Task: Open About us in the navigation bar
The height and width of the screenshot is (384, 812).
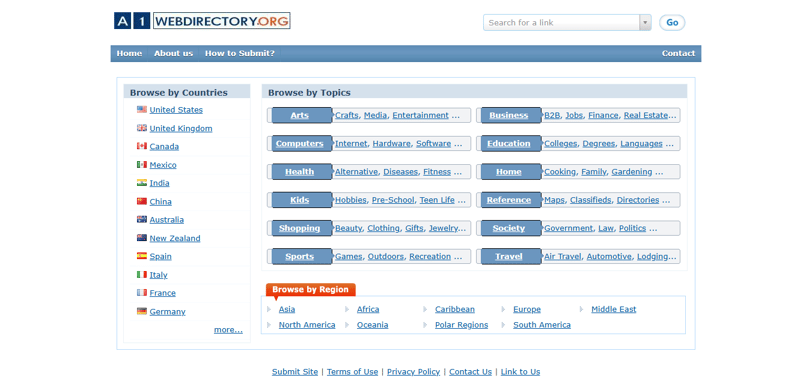Action: coord(173,53)
